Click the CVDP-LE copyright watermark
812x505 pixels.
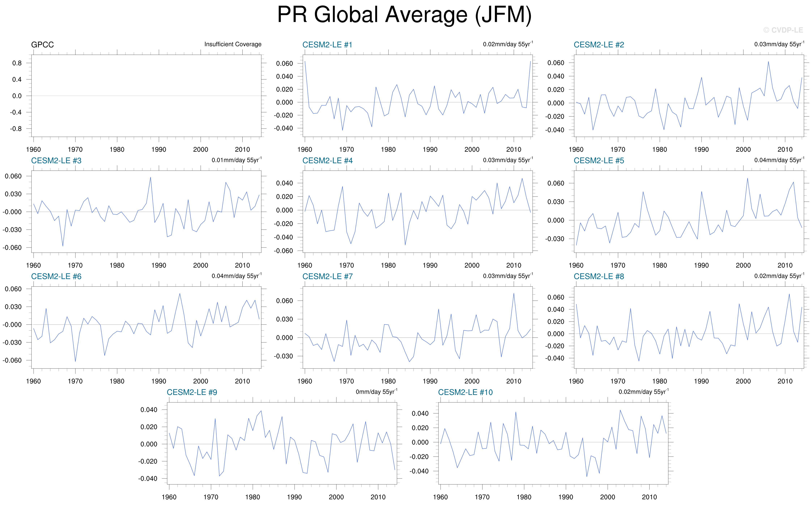click(x=783, y=30)
